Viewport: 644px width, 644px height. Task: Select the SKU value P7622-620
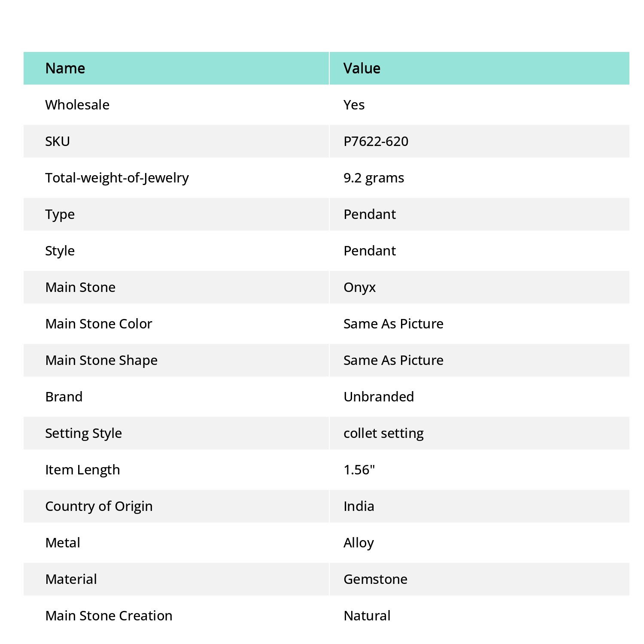[376, 141]
